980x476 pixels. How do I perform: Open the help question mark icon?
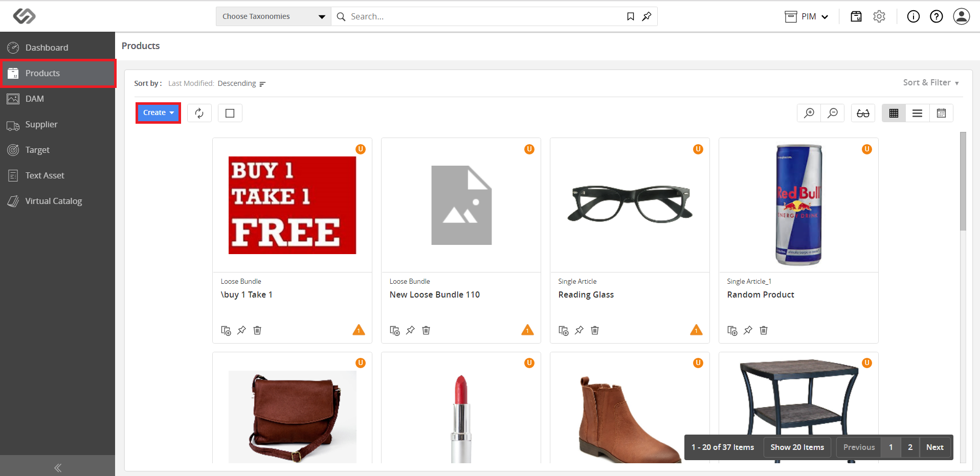pyautogui.click(x=936, y=16)
